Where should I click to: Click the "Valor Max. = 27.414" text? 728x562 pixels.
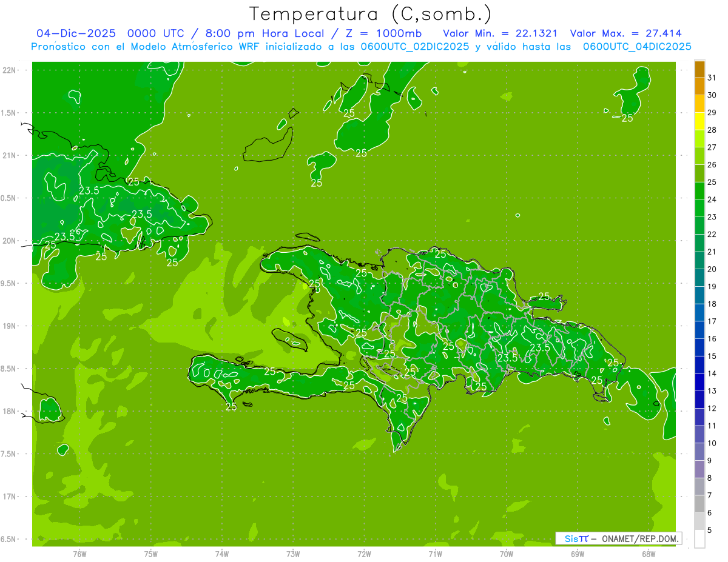coord(625,33)
